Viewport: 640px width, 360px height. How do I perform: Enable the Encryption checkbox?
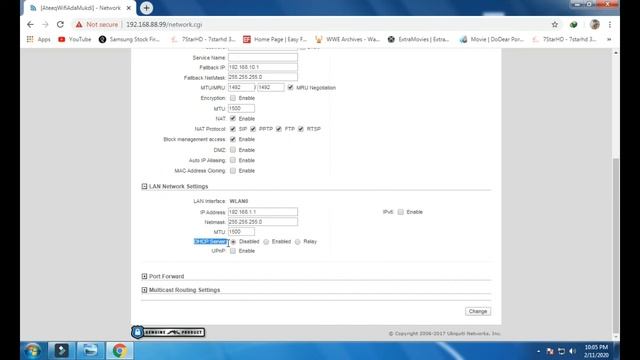pyautogui.click(x=233, y=98)
